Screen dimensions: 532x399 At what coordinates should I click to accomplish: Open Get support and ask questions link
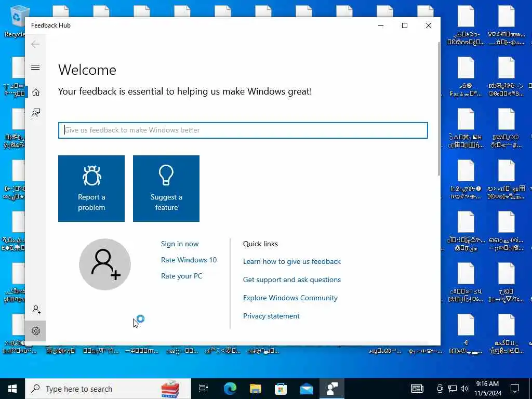click(x=292, y=280)
